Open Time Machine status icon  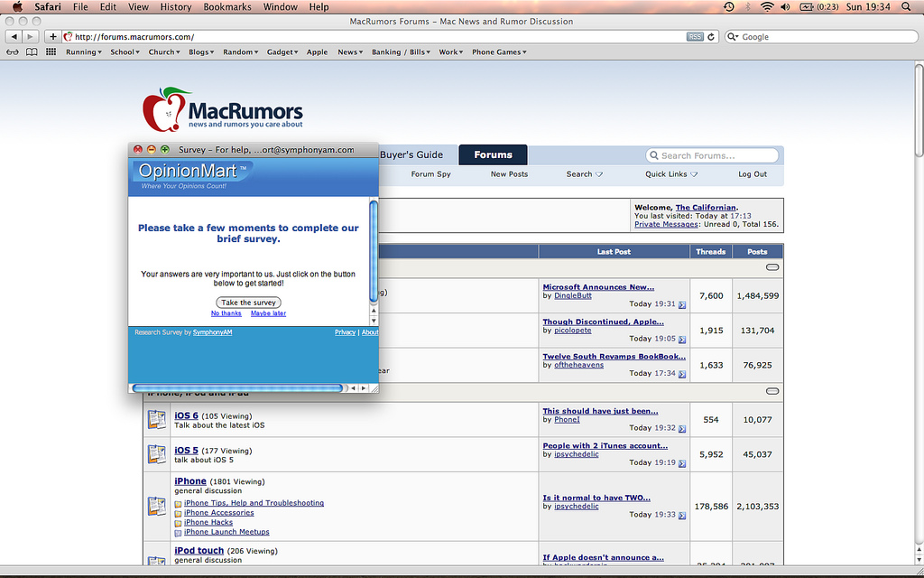pyautogui.click(x=729, y=7)
